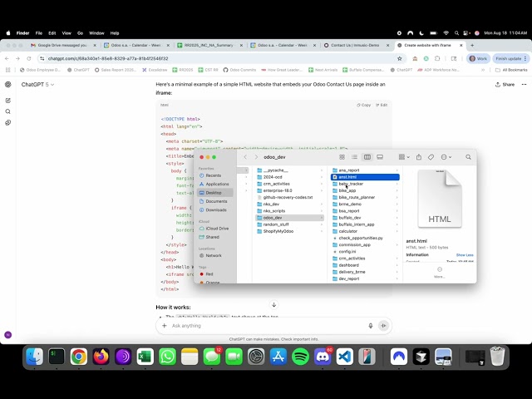The height and width of the screenshot is (399, 532).
Task: Open Visual Studio Code from Dock
Action: (x=345, y=357)
